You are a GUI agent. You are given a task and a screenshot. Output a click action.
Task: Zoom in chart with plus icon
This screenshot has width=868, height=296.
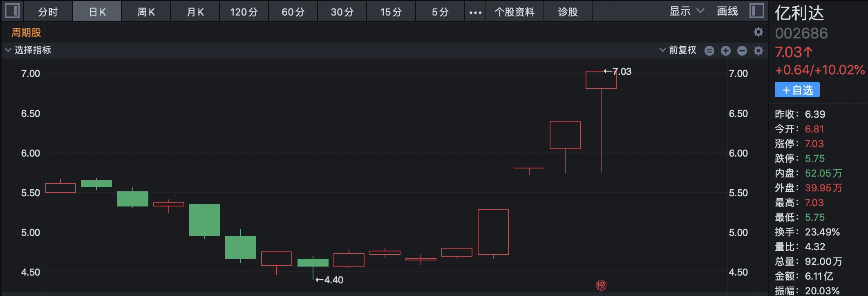726,51
